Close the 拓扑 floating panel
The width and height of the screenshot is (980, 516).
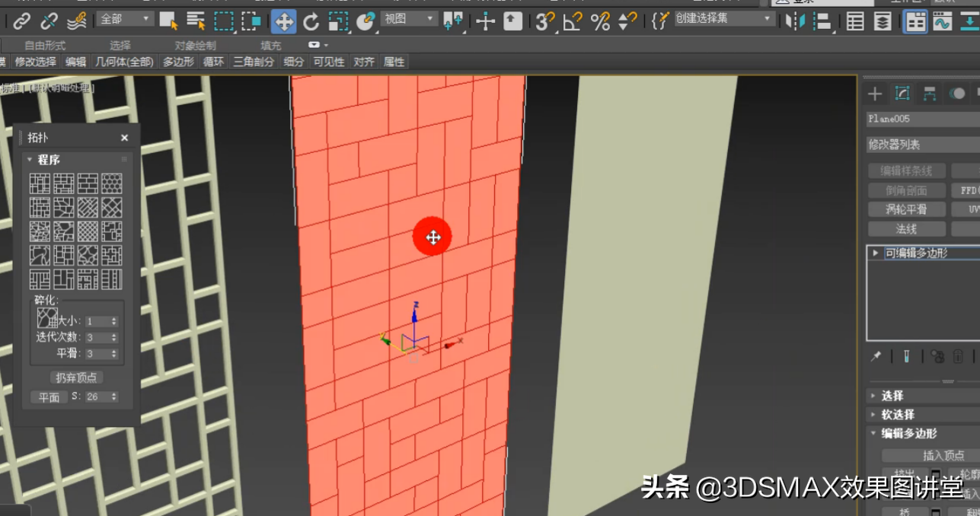(x=125, y=138)
